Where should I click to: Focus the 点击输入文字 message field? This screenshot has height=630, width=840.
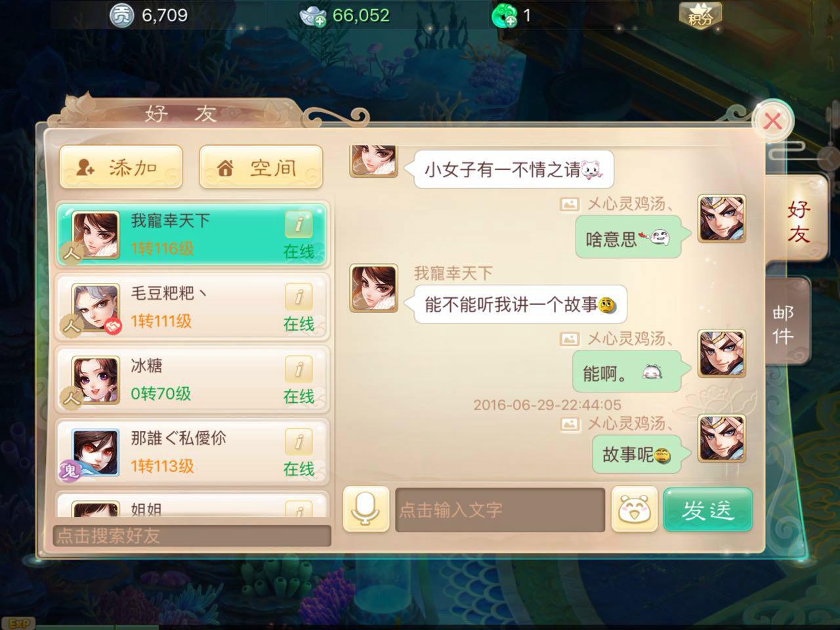click(x=500, y=509)
